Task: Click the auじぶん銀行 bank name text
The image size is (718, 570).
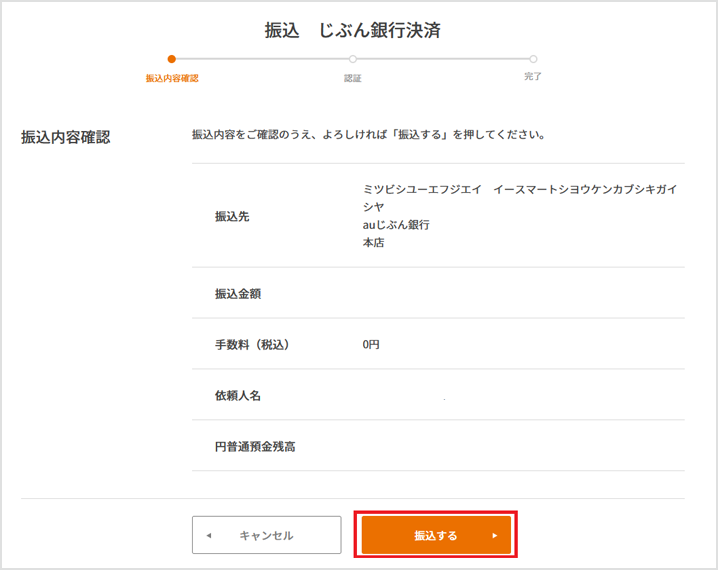Action: coord(396,225)
